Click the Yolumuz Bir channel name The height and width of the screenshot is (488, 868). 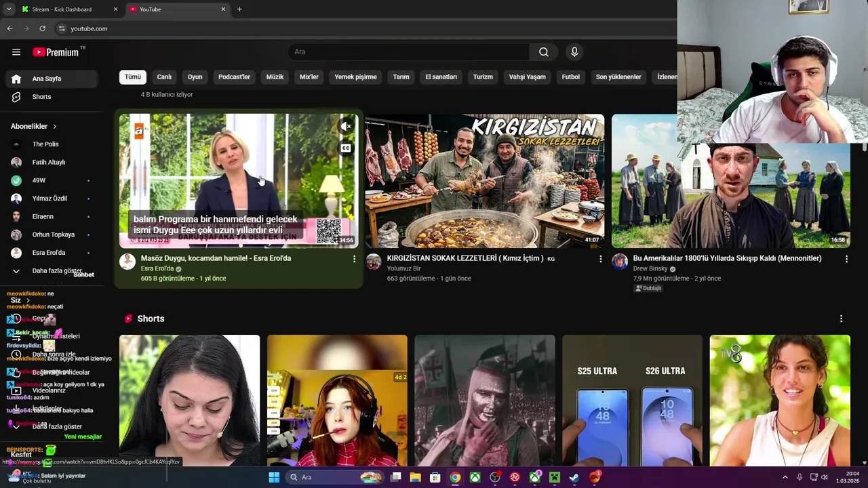tap(403, 268)
